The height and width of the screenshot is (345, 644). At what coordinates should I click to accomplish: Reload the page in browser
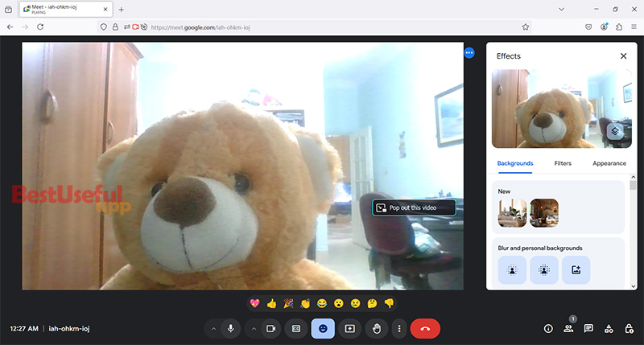click(x=40, y=27)
